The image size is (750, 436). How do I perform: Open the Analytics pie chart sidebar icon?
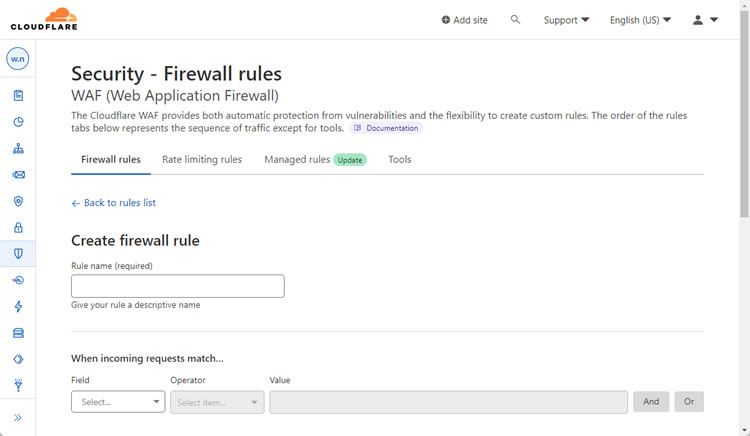click(18, 122)
